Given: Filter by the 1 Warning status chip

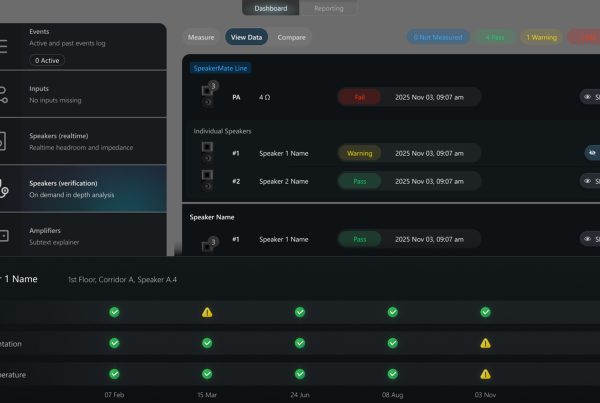Looking at the screenshot, I should 540,37.
